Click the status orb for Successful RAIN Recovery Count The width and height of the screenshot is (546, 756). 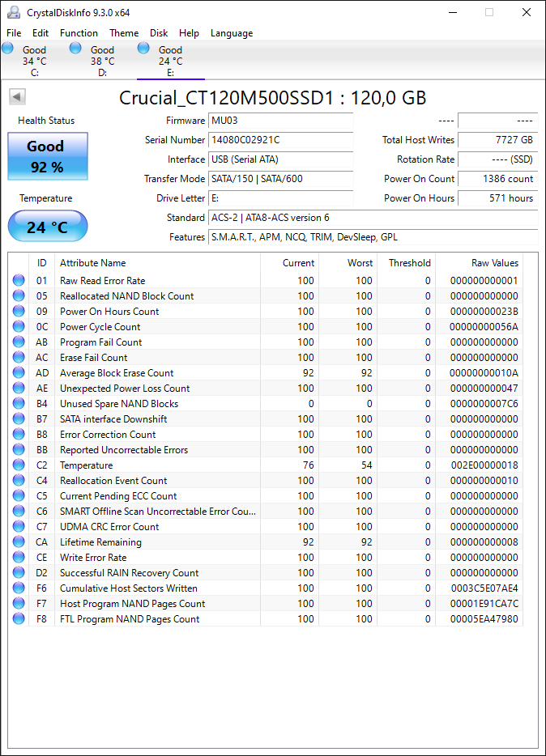coord(19,573)
